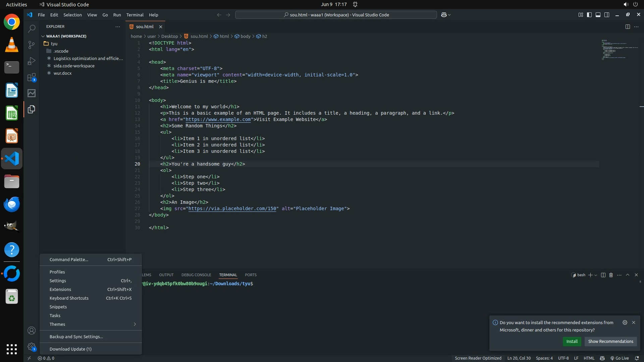Toggle the secondary sidebar layout button

[606, 15]
